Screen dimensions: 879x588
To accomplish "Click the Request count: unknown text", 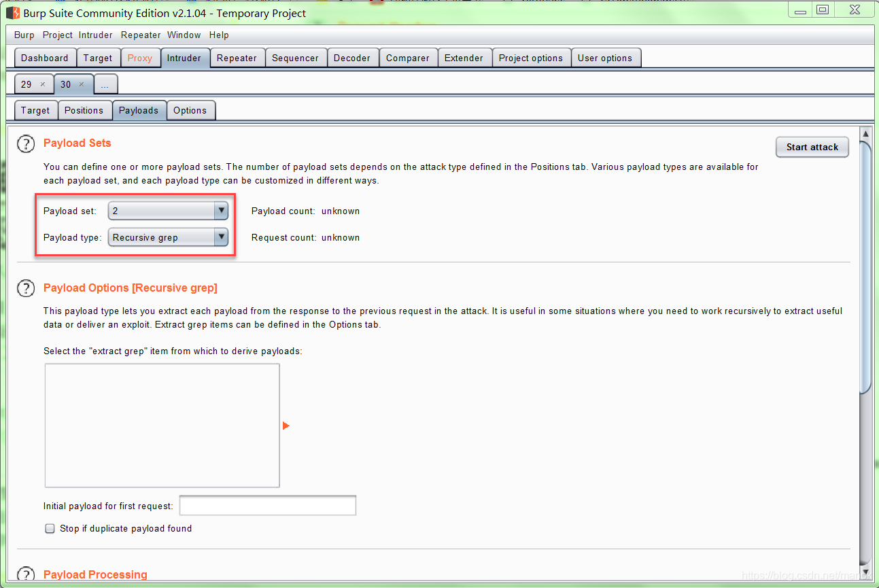I will pos(306,238).
